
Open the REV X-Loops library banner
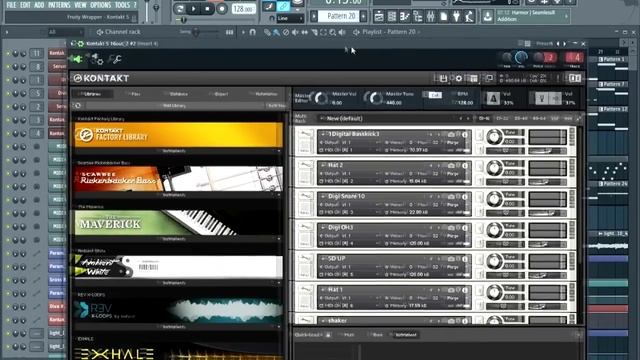tap(178, 311)
